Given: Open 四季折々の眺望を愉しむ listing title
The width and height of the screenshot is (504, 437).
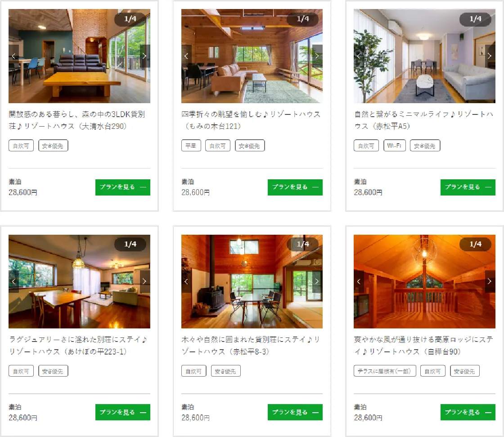Looking at the screenshot, I should click(251, 120).
